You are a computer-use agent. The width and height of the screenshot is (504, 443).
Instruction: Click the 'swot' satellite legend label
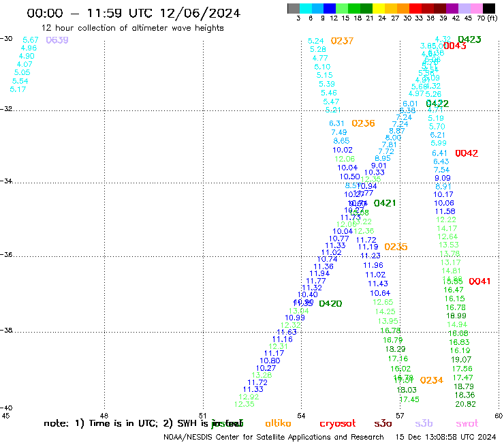[467, 423]
